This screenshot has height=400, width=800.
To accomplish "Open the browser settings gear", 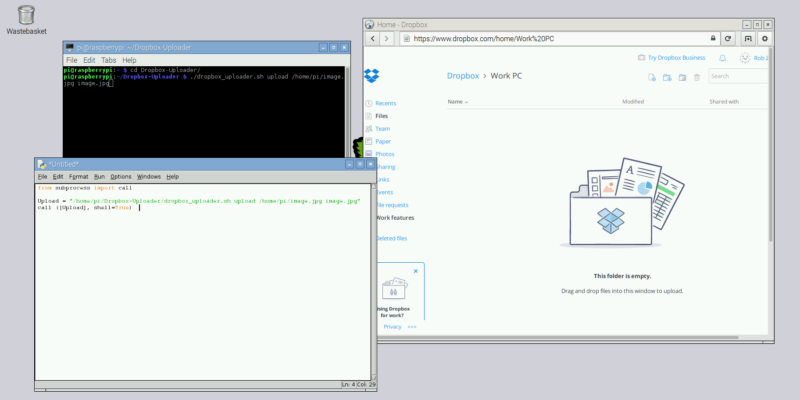I will [x=765, y=38].
